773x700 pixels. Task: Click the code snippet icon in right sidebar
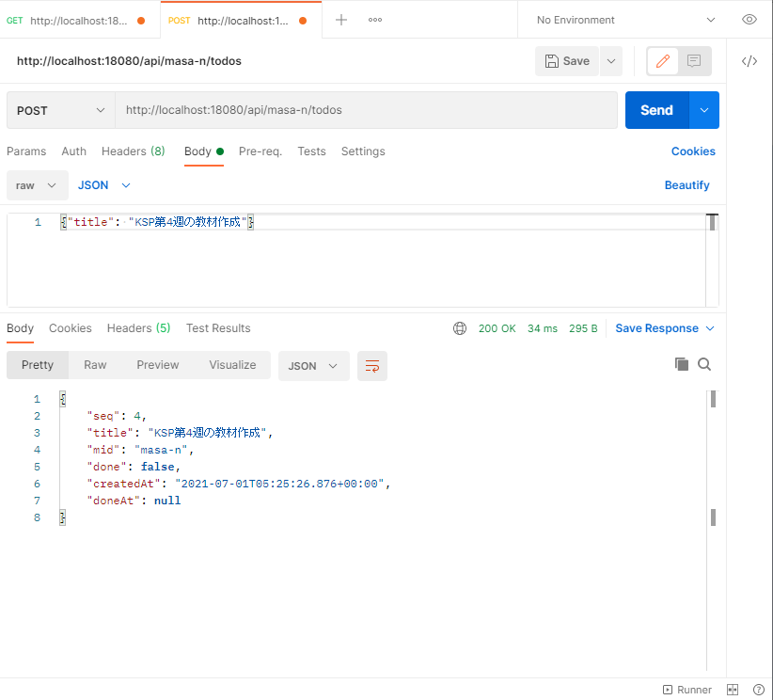[749, 61]
